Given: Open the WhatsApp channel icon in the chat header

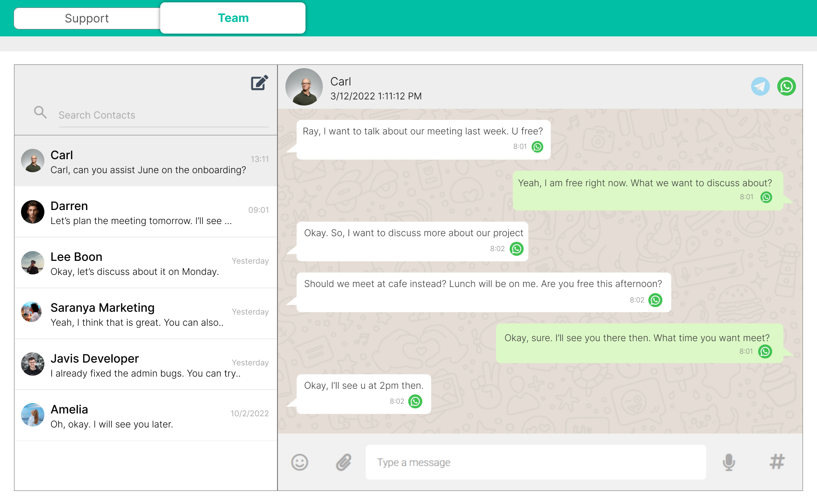Looking at the screenshot, I should [786, 86].
